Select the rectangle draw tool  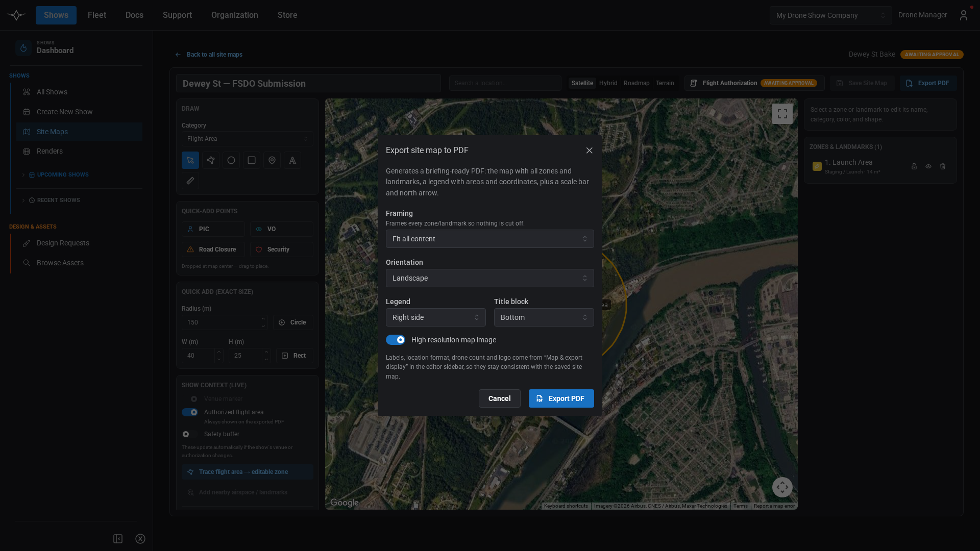[x=252, y=160]
